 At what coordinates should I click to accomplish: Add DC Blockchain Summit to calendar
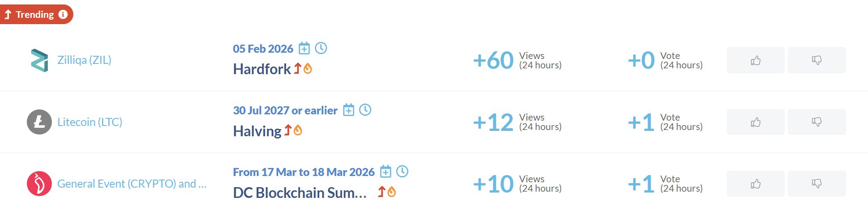385,172
